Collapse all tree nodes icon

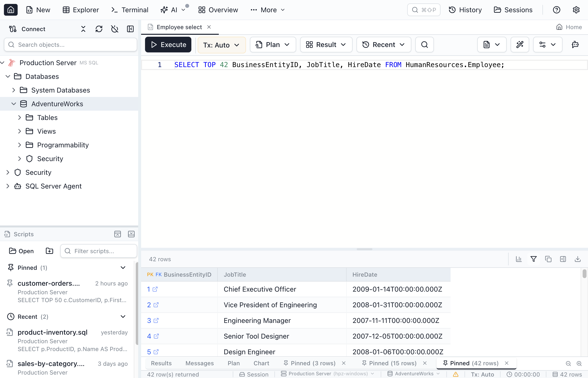(83, 29)
